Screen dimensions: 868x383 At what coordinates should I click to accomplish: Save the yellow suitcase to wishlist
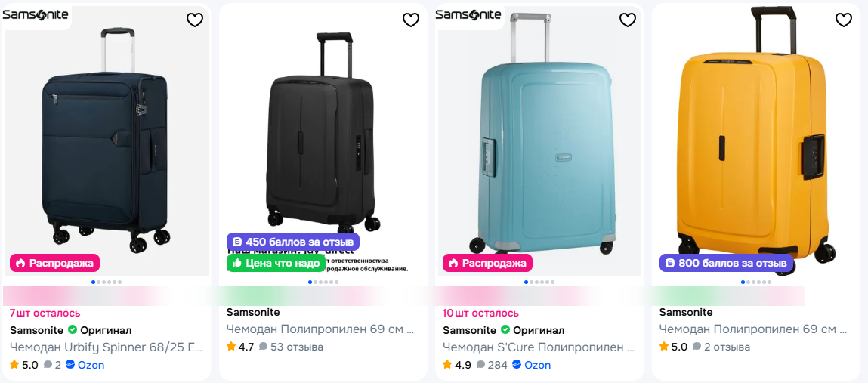844,20
